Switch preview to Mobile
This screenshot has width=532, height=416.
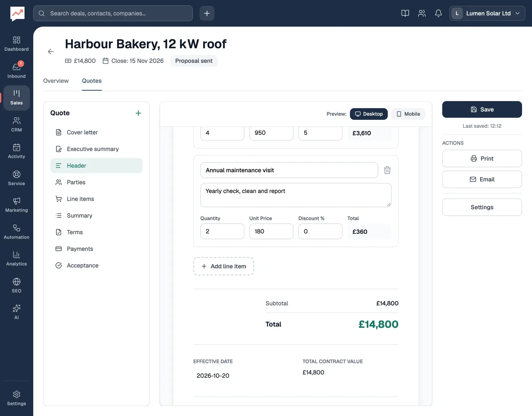408,114
